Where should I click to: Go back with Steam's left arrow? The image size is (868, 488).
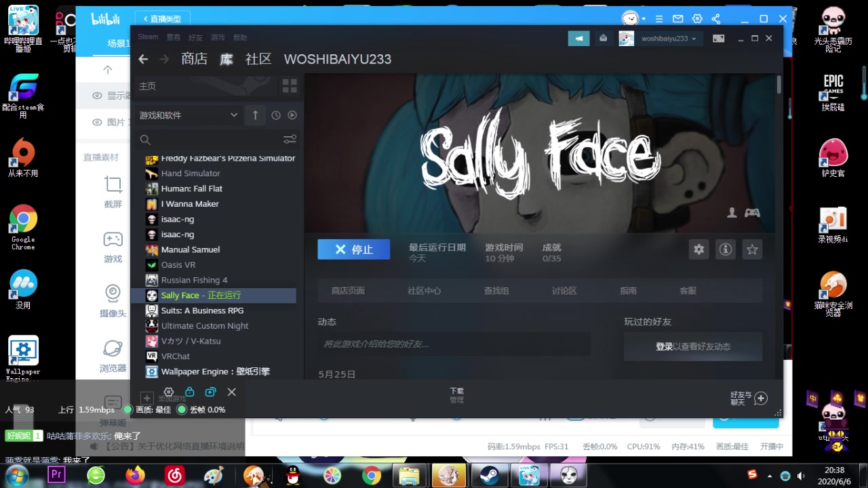click(x=143, y=59)
